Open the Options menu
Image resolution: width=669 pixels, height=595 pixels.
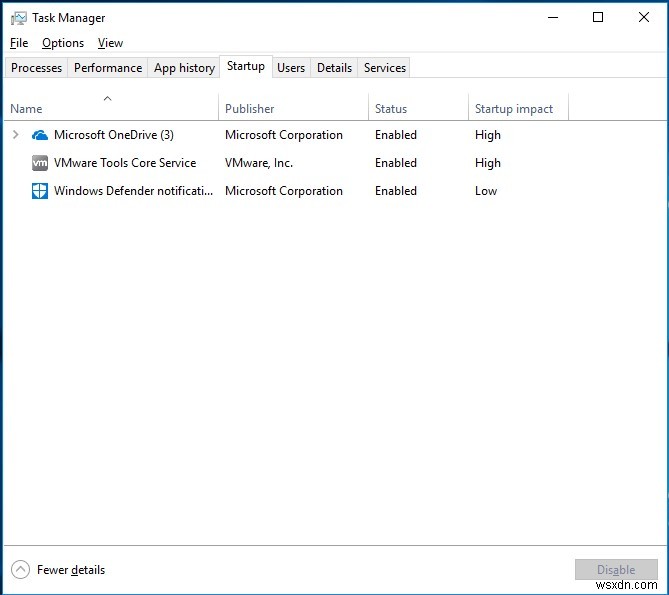(x=63, y=43)
